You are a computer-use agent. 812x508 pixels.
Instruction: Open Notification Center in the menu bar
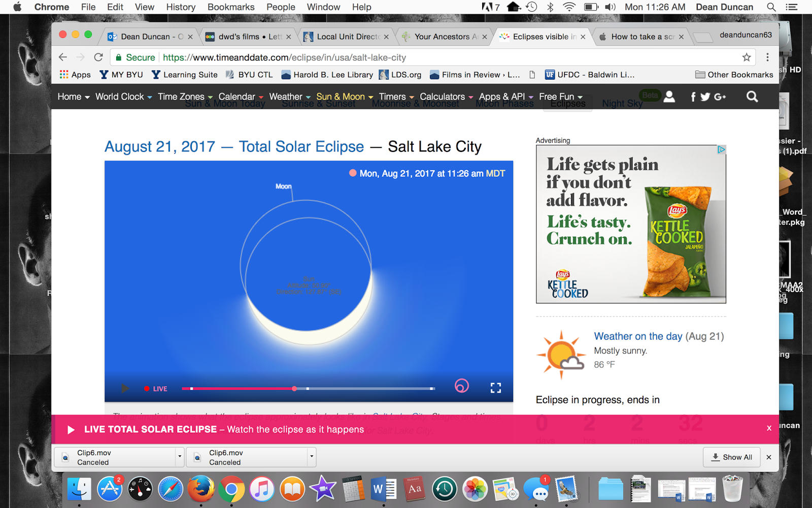[792, 7]
